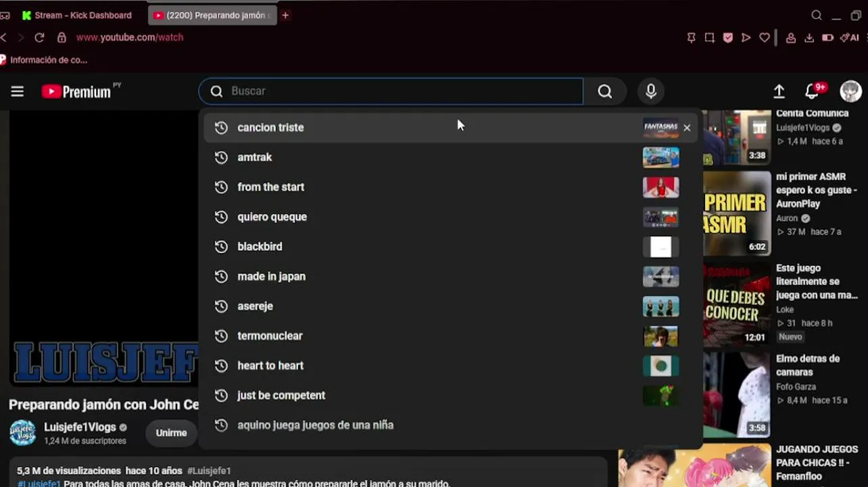The height and width of the screenshot is (487, 868).
Task: Click the browser address bar URL
Action: (130, 38)
